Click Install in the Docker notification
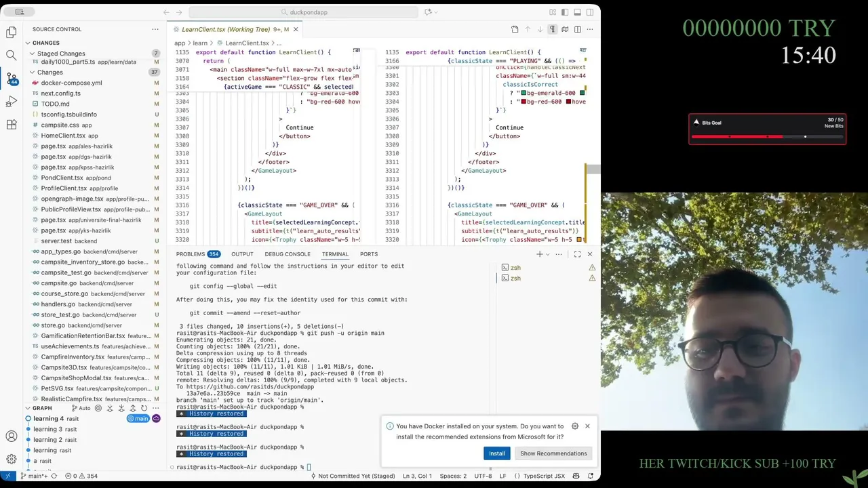Screen dimensions: 868x488 497,453
